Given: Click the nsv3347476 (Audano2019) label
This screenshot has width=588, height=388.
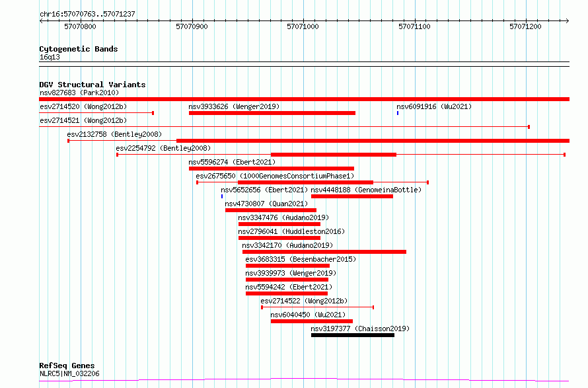Looking at the screenshot, I should pos(283,217).
